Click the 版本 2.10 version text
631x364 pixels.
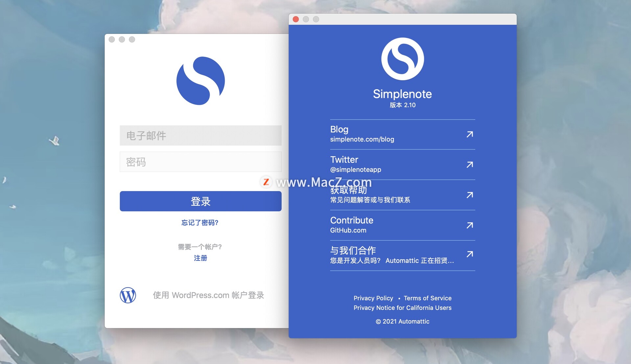coord(403,105)
